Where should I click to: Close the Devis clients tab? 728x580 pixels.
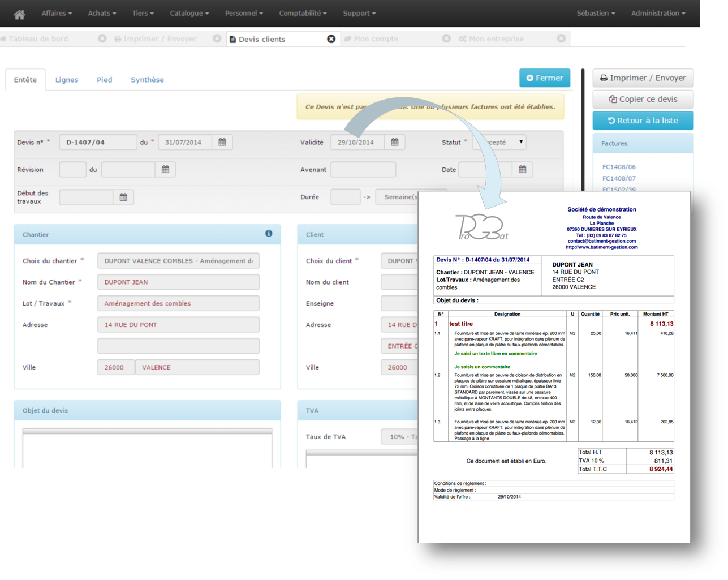[x=331, y=39]
